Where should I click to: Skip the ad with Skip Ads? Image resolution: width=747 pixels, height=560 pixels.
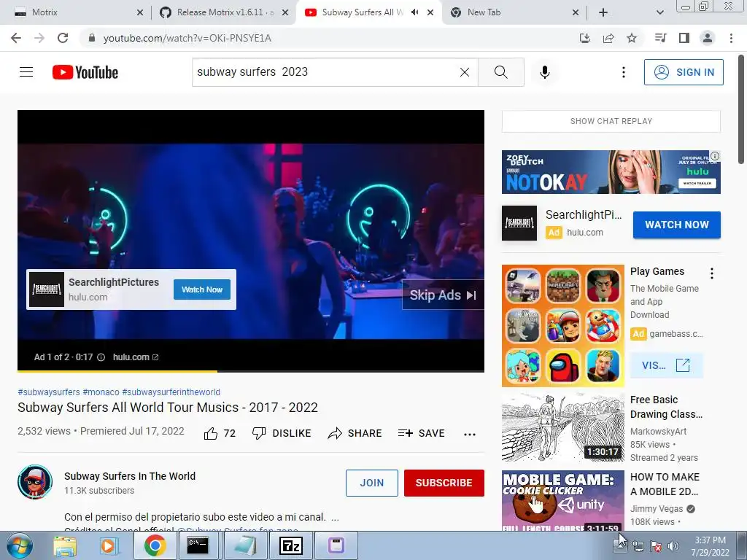(443, 295)
